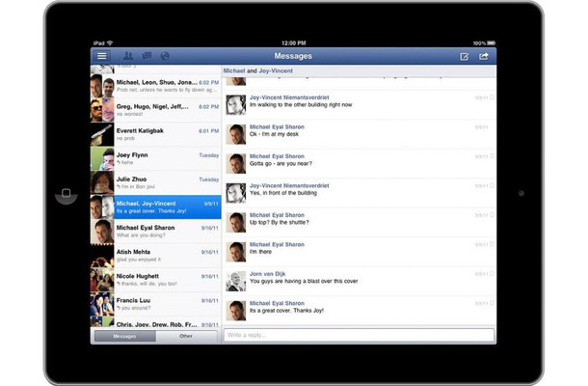Open Joy-Vincent's name on 'Im walking' message

(x=289, y=97)
